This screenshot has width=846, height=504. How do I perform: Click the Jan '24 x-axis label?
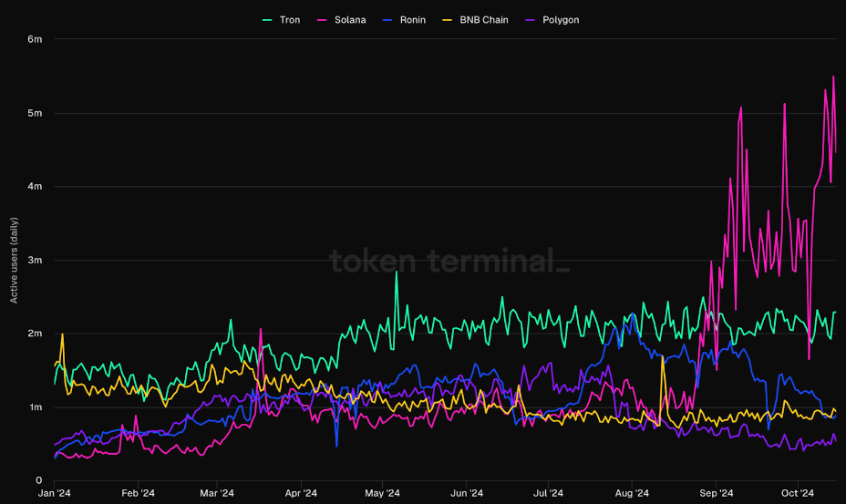point(55,493)
